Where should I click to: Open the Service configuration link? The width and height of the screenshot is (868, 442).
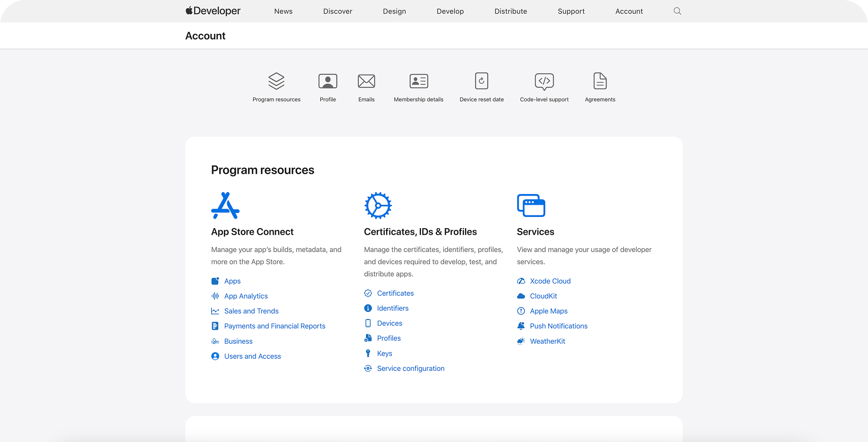tap(411, 368)
